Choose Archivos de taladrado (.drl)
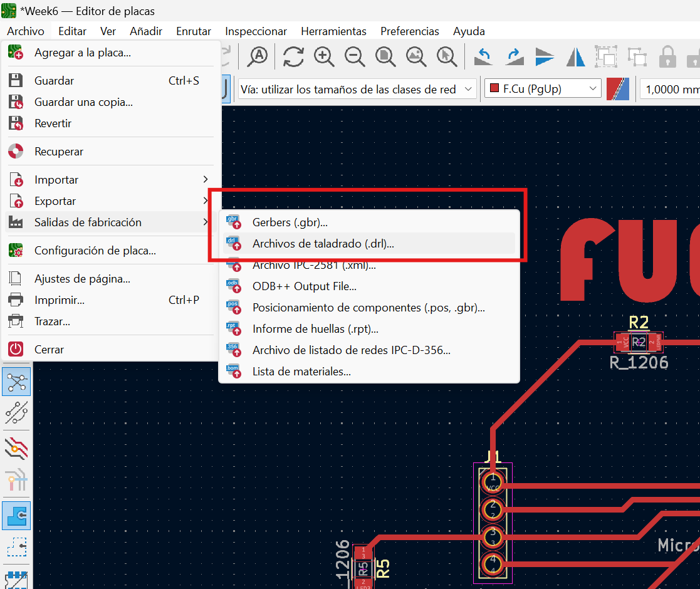The width and height of the screenshot is (700, 589). click(x=368, y=244)
